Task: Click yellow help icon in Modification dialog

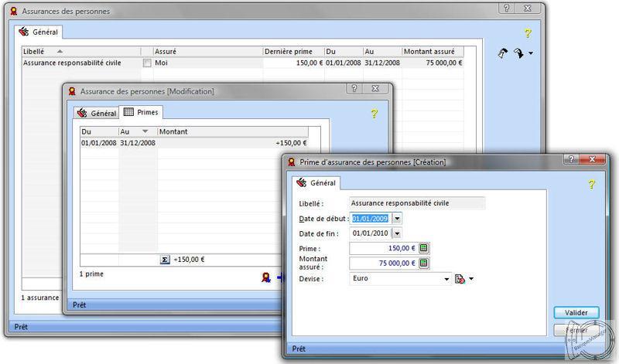Action: point(374,113)
